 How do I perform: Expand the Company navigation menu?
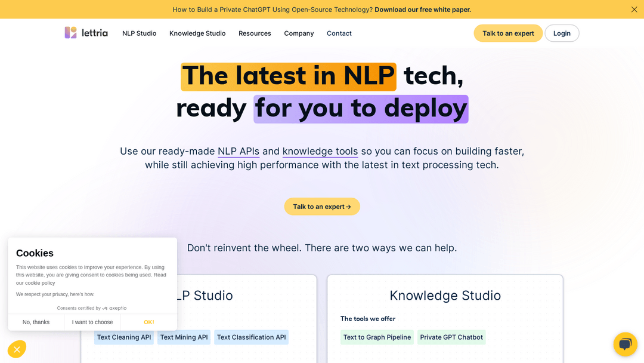coord(299,33)
